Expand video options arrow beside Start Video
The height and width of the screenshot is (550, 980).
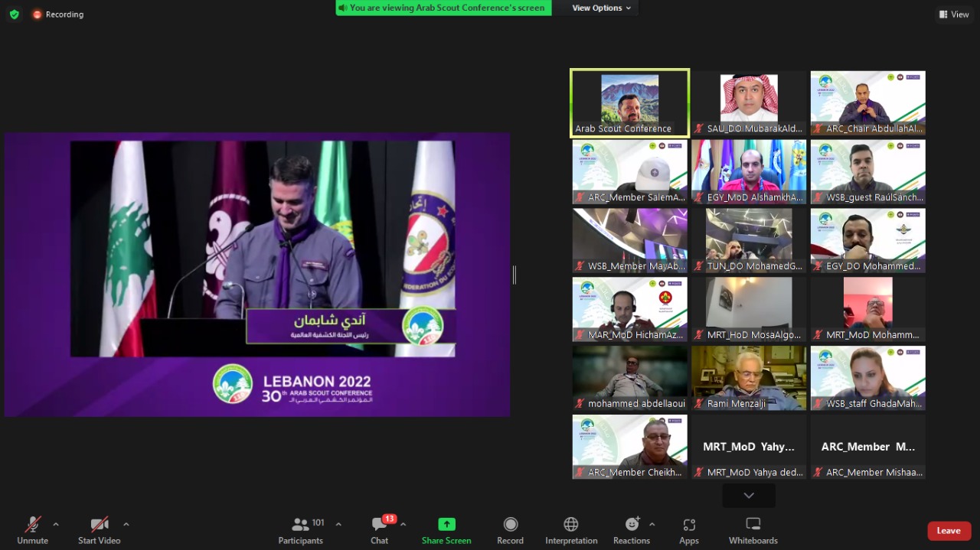[x=126, y=524]
